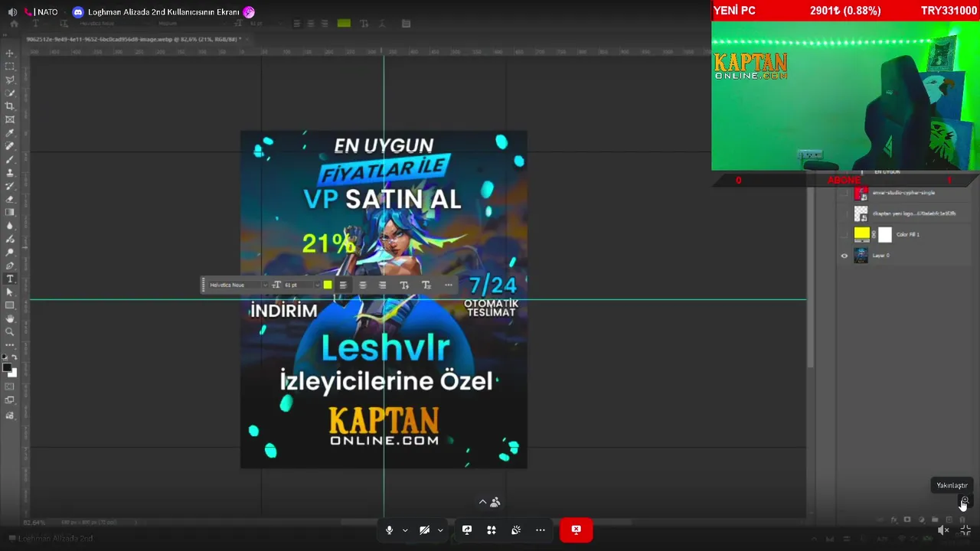Open microphone device options arrow
Screen dimensions: 980x551
coord(405,530)
